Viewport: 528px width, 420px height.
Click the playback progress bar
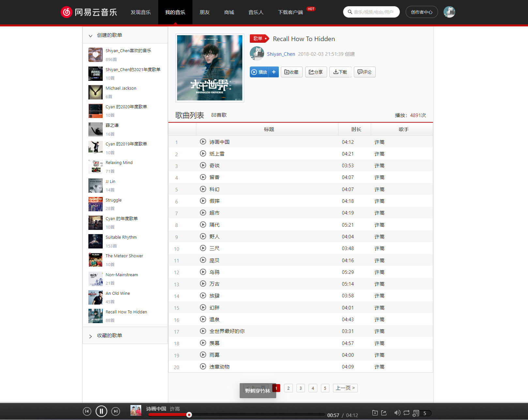[x=236, y=415]
